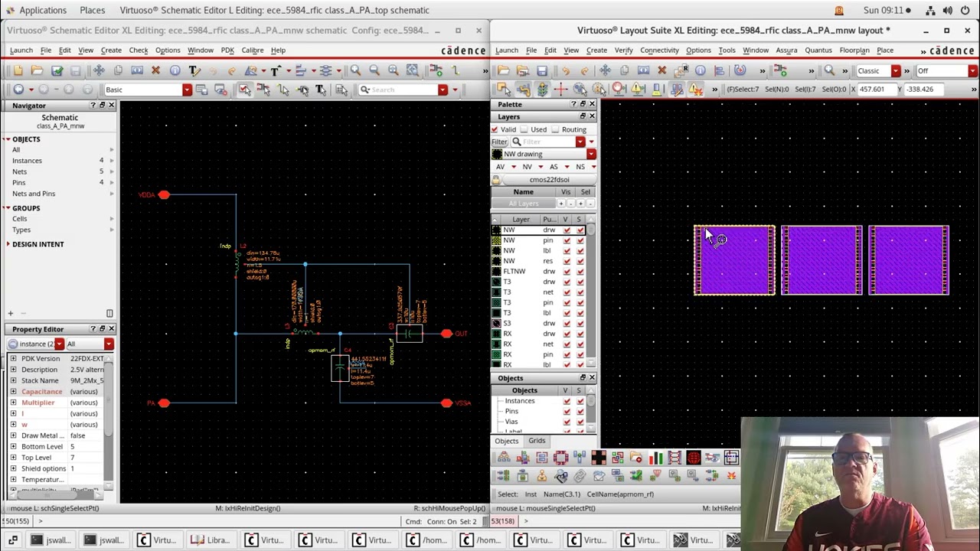
Task: Click the Search field in schematic toolbar
Action: 398,90
